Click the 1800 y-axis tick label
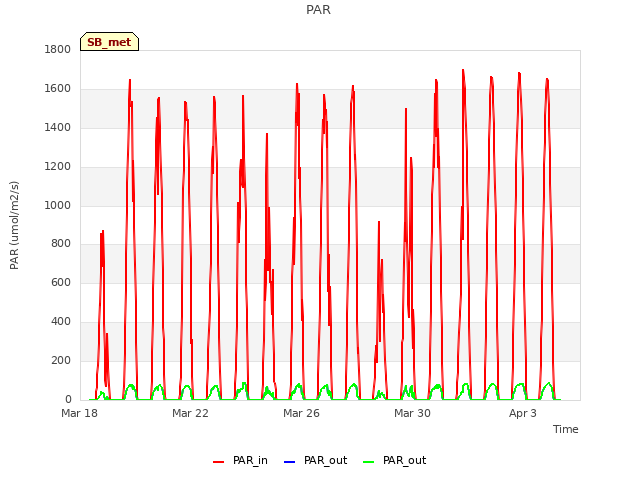The image size is (640, 480). [58, 49]
